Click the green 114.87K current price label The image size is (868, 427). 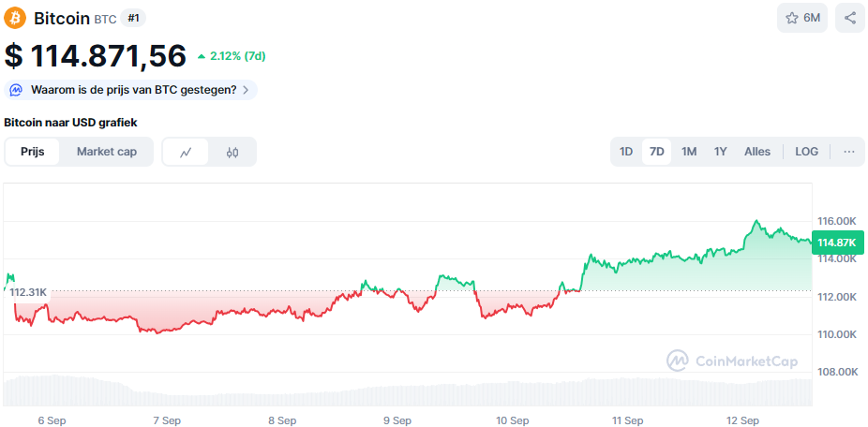pos(837,243)
